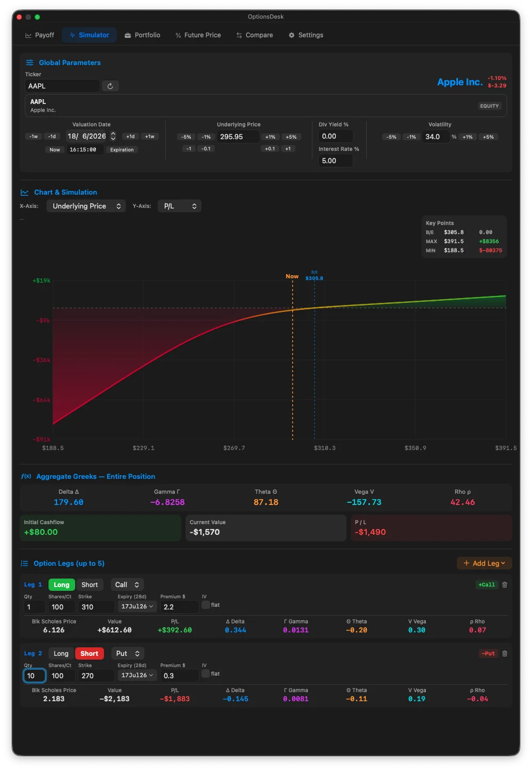
Task: Click the valuation time 16:15:00 field
Action: coord(85,150)
